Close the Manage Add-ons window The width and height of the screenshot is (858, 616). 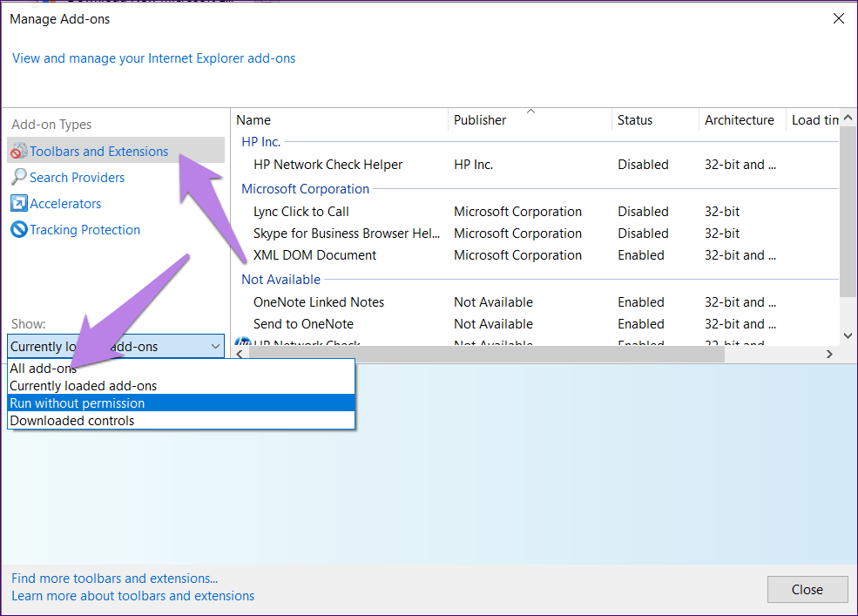point(807,590)
